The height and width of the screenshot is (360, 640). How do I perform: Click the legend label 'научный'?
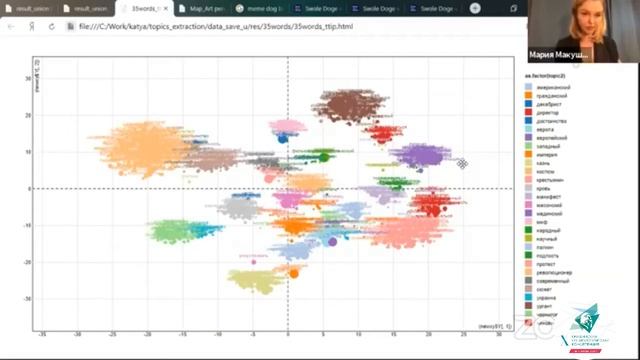pos(546,239)
